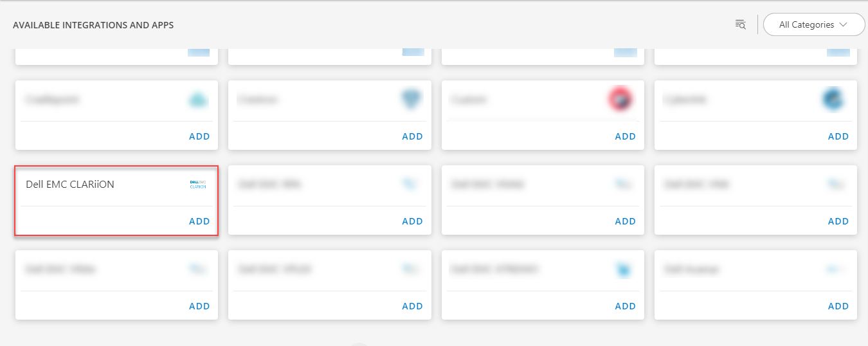The height and width of the screenshot is (346, 868).
Task: Click the search list icon beside All Categories
Action: click(x=741, y=24)
